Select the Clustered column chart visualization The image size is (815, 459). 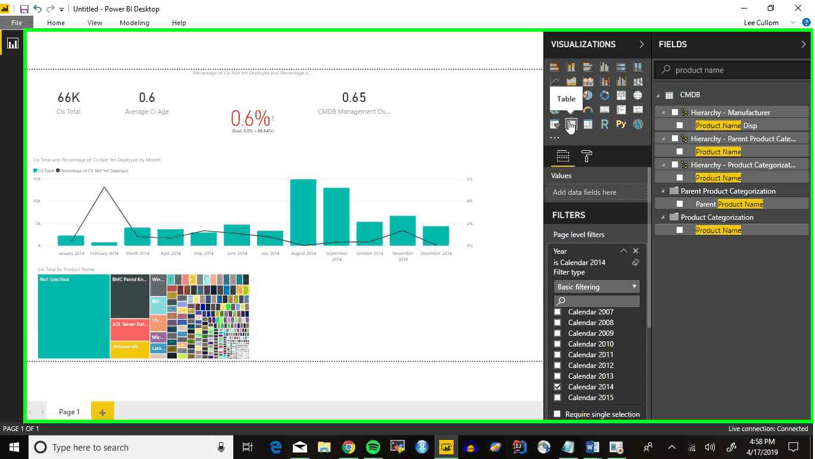(x=604, y=67)
